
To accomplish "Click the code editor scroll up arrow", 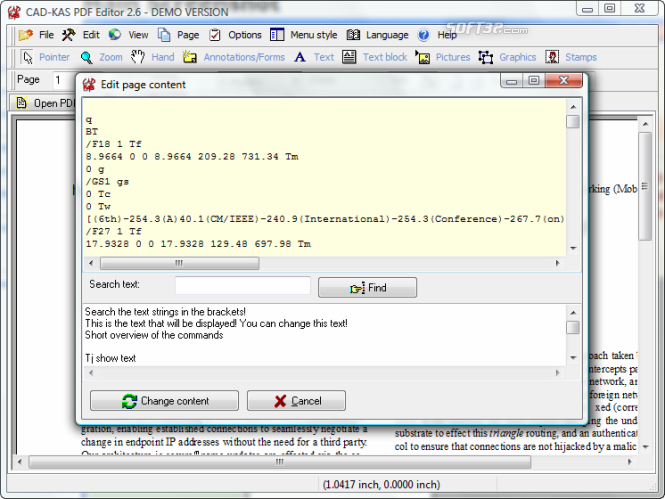I will pyautogui.click(x=573, y=107).
